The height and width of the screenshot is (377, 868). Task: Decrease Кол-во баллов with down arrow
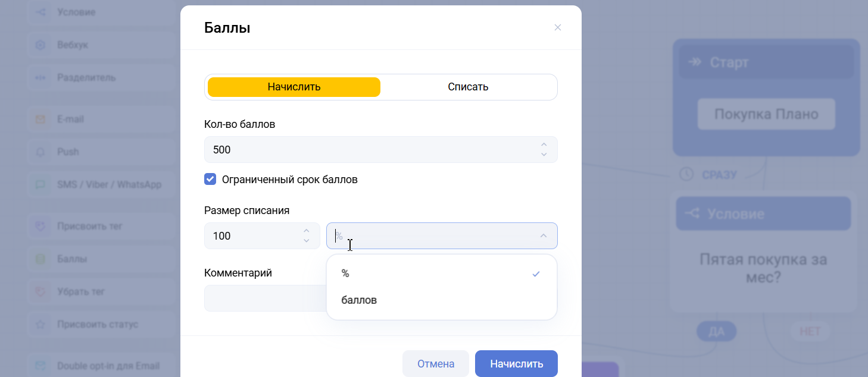[x=544, y=155]
